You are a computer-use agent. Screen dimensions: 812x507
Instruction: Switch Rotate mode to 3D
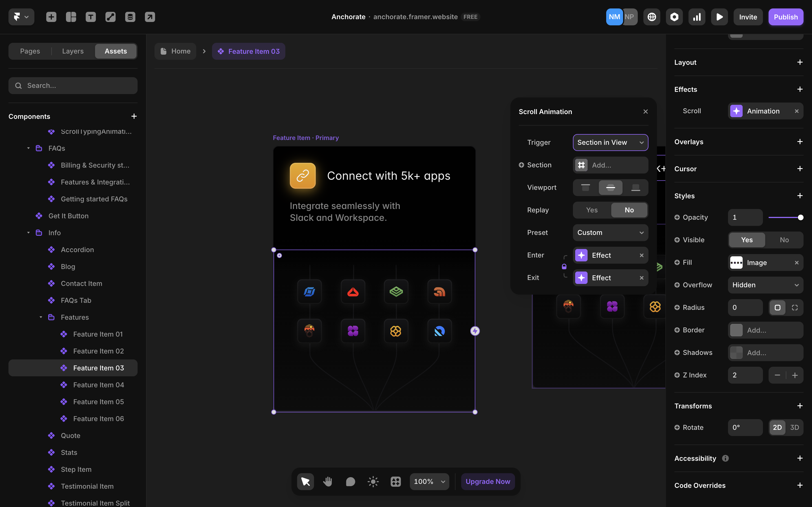point(794,427)
